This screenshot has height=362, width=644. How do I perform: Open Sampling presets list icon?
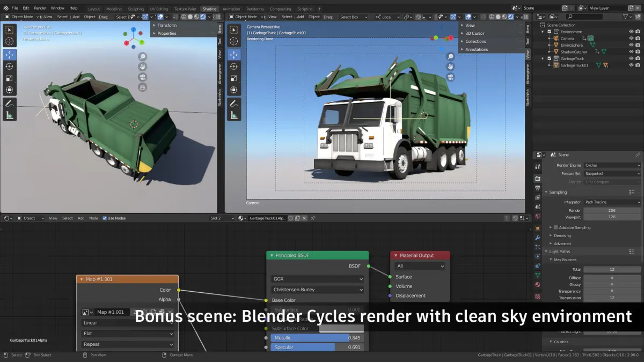[x=632, y=192]
